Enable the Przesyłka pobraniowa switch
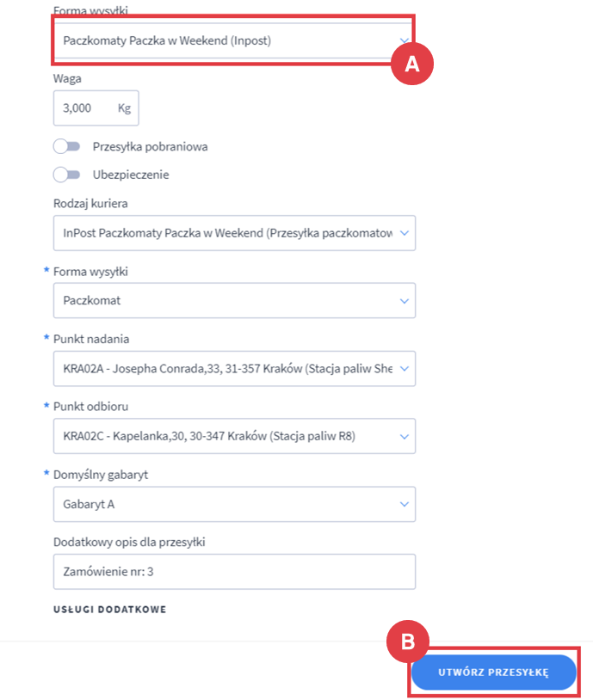This screenshot has height=700, width=593. click(66, 147)
